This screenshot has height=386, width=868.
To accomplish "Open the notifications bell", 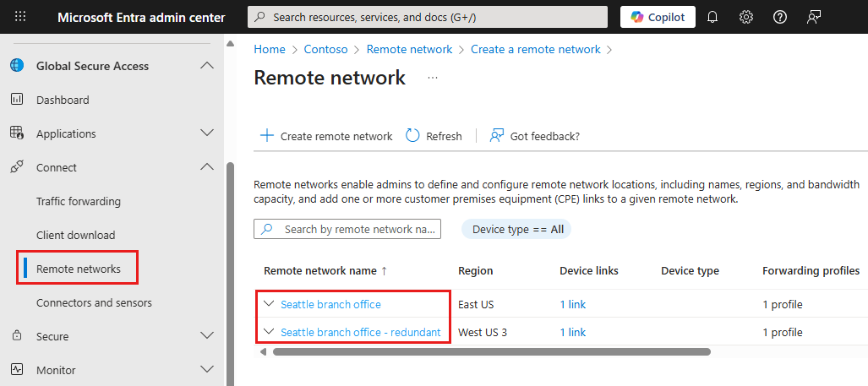I will (712, 17).
